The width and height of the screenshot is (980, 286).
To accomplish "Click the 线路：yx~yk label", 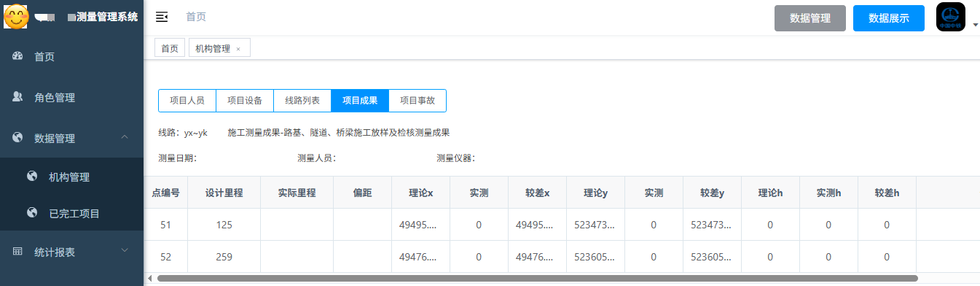I will (x=183, y=133).
